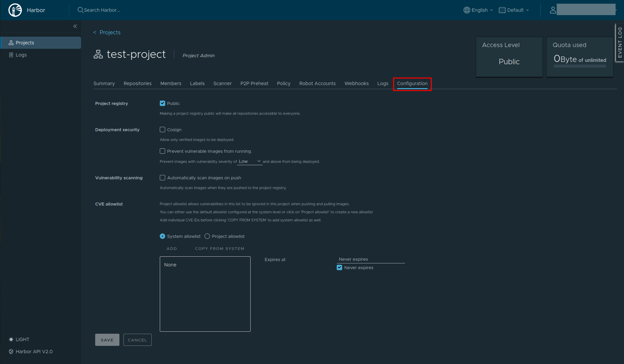Enable Cosign deployment security
624x364 pixels.
[x=162, y=130]
